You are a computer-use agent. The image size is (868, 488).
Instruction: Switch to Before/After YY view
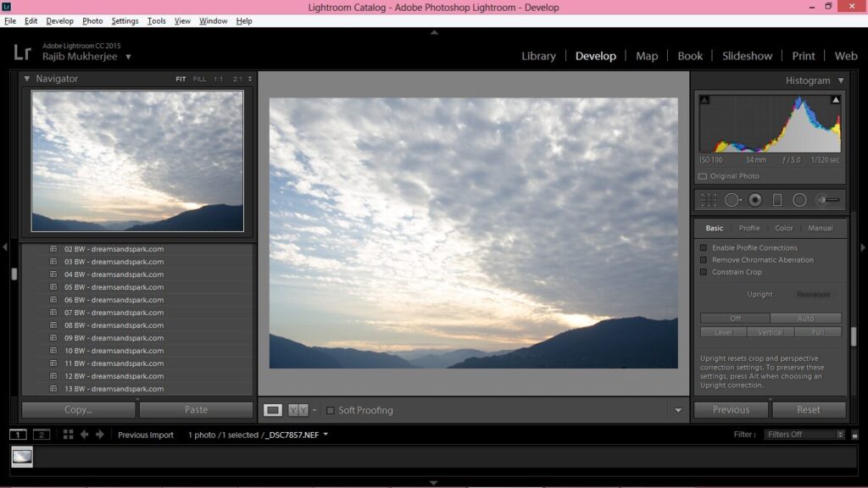coord(298,410)
